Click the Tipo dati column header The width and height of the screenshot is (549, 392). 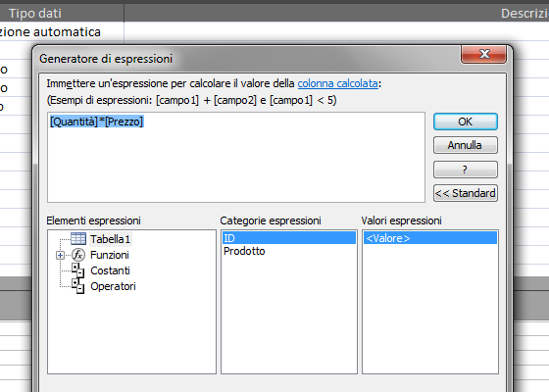(35, 14)
